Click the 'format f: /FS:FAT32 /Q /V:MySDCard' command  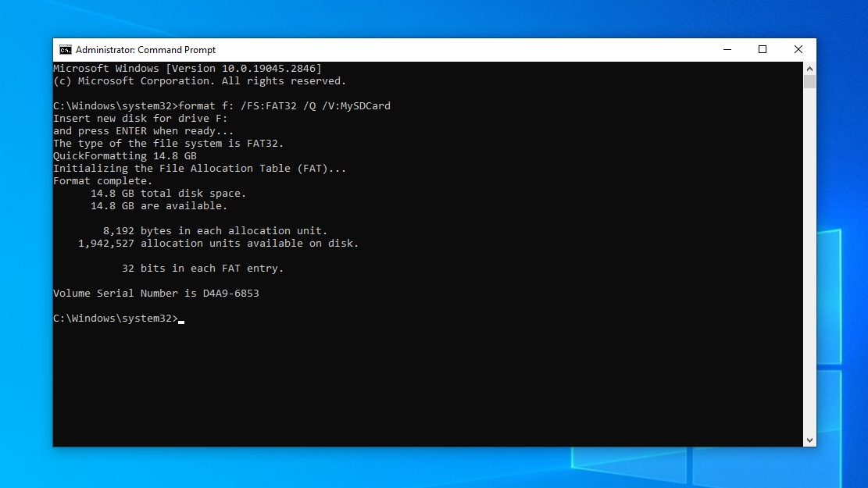[284, 105]
